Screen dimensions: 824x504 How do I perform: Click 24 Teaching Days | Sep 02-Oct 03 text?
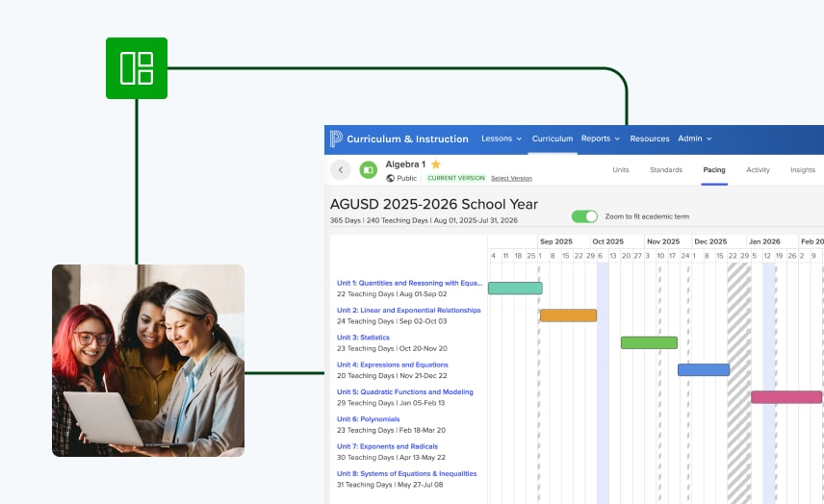[392, 321]
